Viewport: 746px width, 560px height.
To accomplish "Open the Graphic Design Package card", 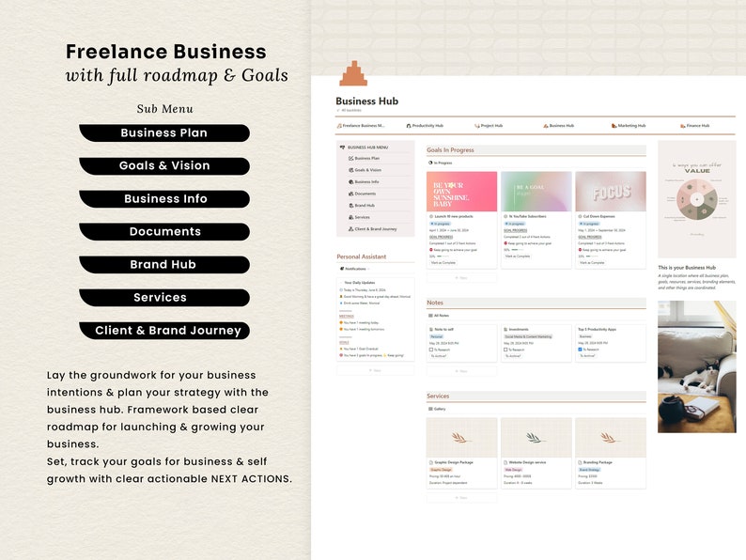I will pyautogui.click(x=461, y=453).
